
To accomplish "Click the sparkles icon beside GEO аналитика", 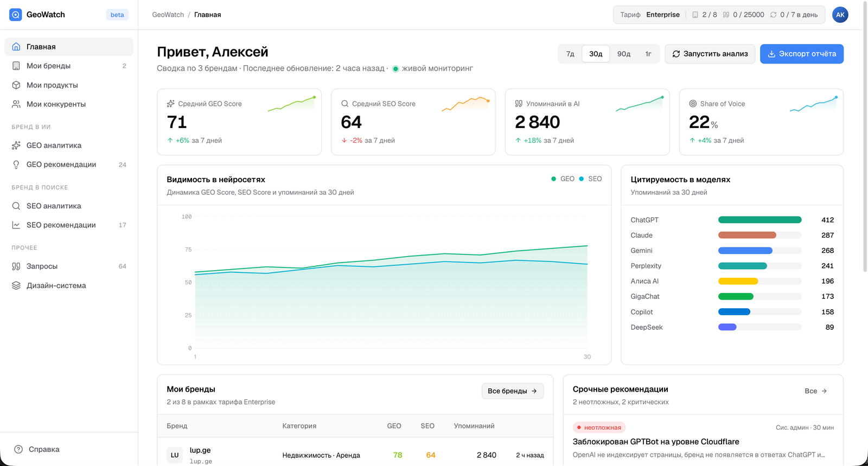I will click(16, 145).
